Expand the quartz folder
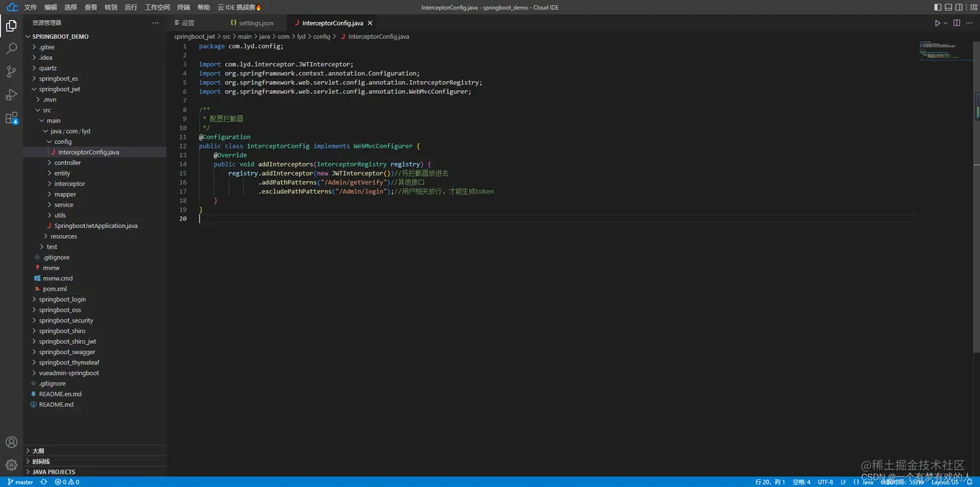980x487 pixels. [x=95, y=68]
